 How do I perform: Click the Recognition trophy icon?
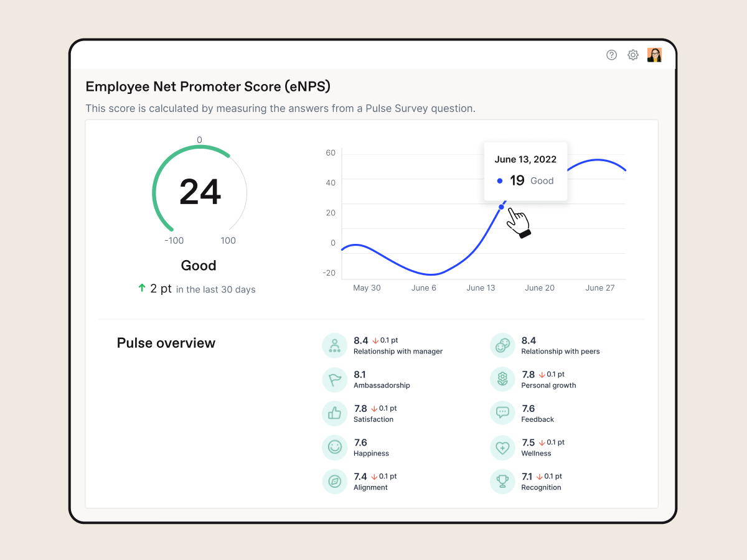tap(502, 482)
